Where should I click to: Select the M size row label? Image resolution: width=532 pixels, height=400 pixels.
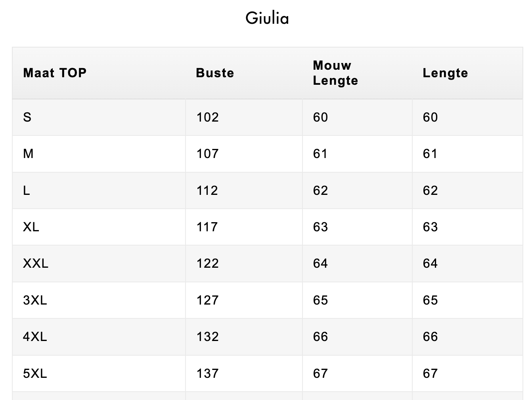[28, 154]
